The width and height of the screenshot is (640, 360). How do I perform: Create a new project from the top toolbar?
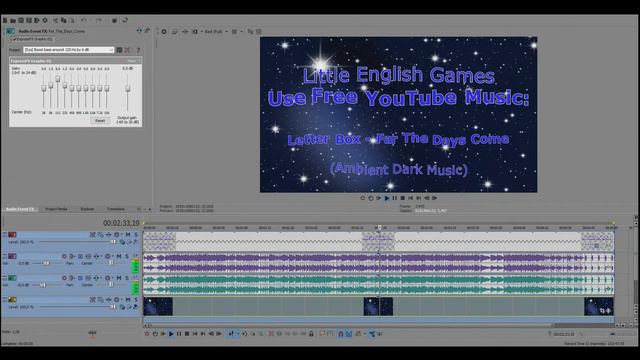point(5,20)
